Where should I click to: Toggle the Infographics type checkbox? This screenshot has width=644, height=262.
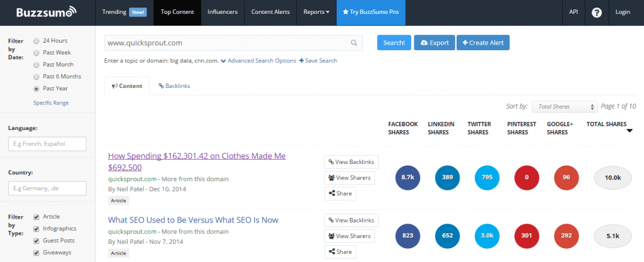(x=36, y=229)
